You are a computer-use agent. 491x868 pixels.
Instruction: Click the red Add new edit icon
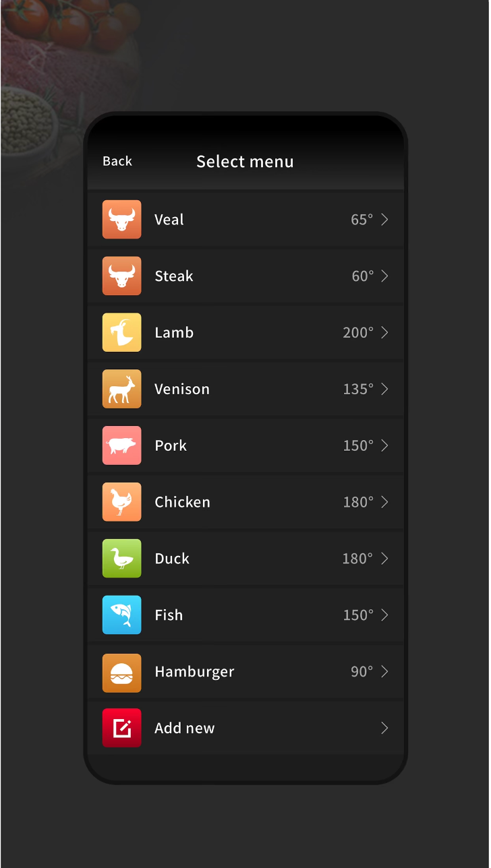[x=122, y=728]
